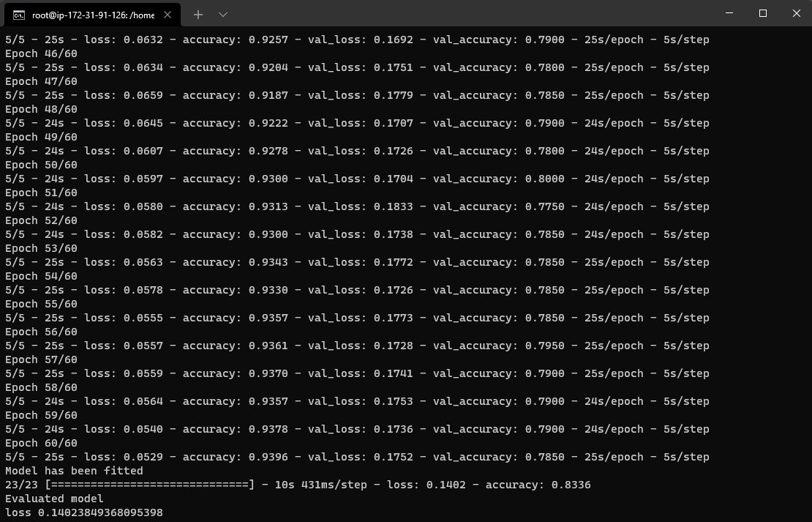Click the 'Epoch 57/60' line
This screenshot has height=522, width=812.
(42, 359)
